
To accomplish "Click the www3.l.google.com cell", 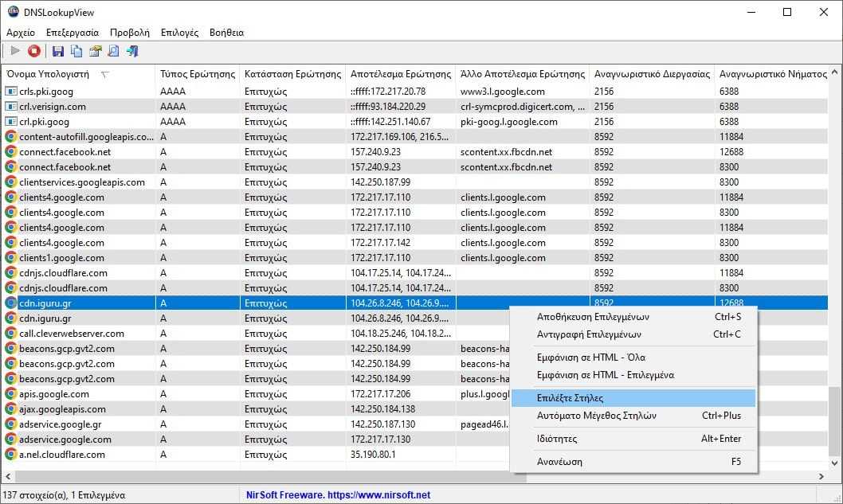I will pyautogui.click(x=503, y=92).
